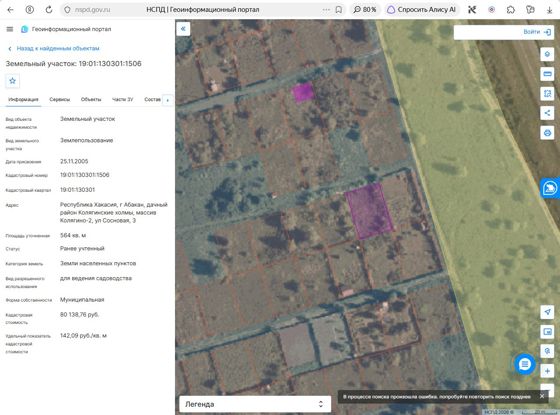Screen dimensions: 560x415
Task: Click the Земли населенных пунктов value
Action: (98, 263)
